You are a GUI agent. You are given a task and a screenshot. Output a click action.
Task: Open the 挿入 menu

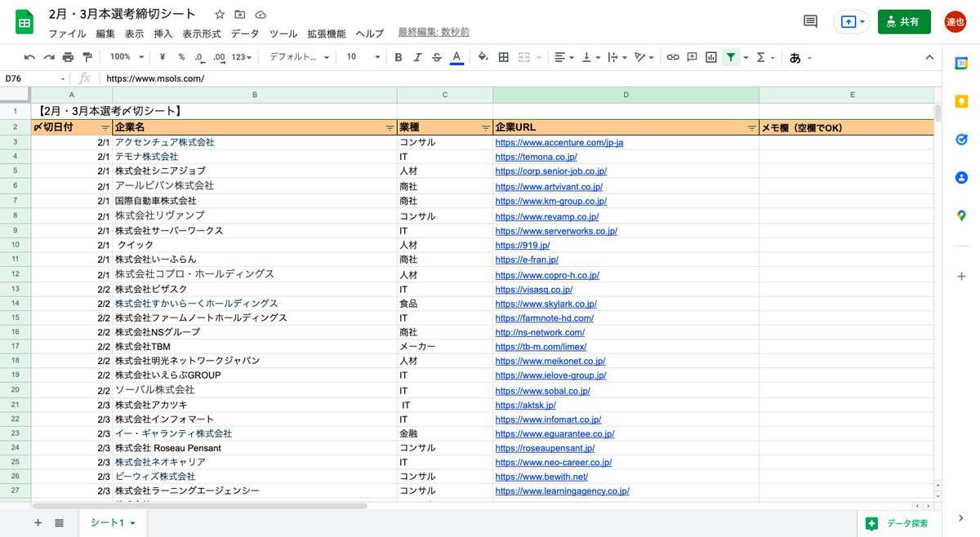pyautogui.click(x=163, y=33)
